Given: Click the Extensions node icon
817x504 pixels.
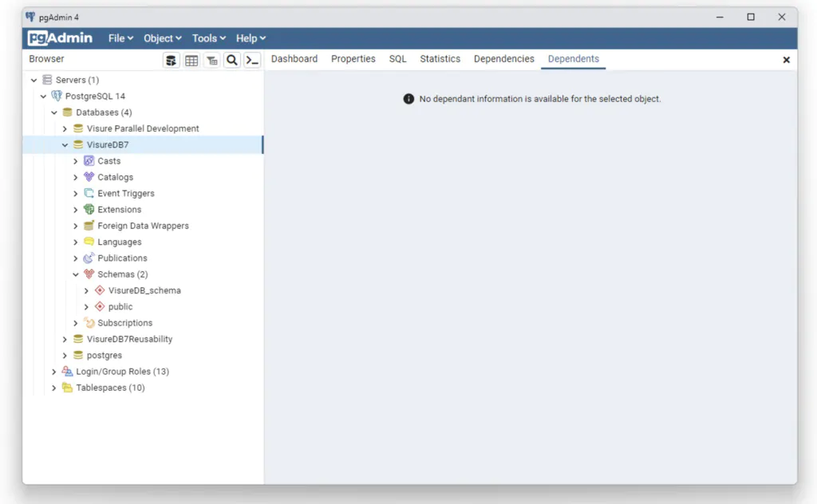Looking at the screenshot, I should (89, 209).
